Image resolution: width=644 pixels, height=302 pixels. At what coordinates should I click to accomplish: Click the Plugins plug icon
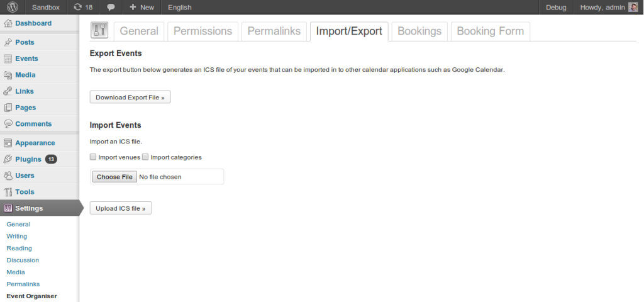tap(8, 159)
